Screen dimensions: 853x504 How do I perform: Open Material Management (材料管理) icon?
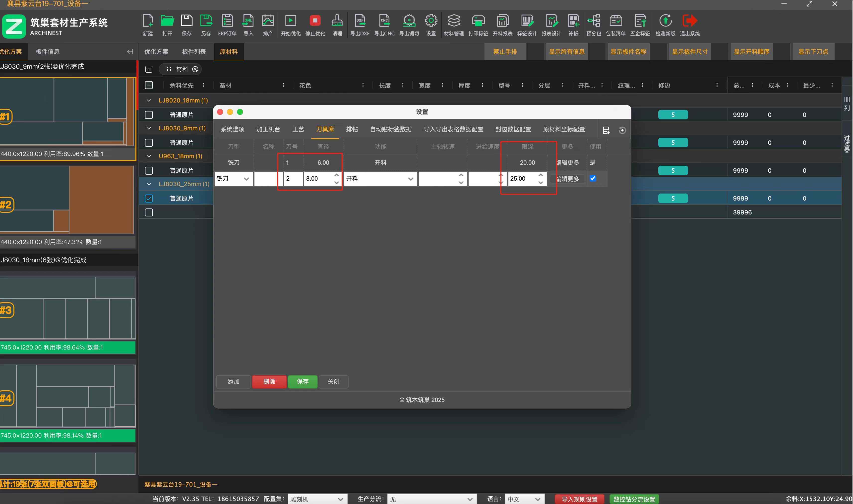(x=454, y=21)
